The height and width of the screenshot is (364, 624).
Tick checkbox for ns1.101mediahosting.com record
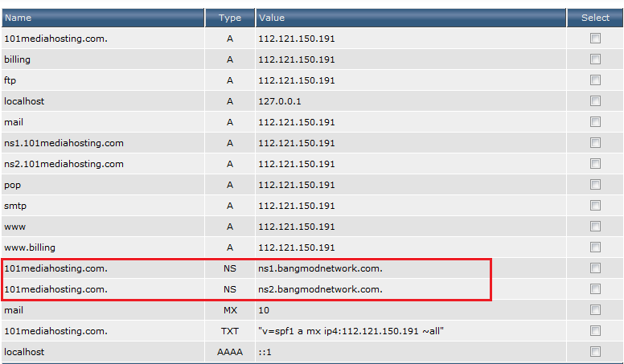click(x=595, y=143)
